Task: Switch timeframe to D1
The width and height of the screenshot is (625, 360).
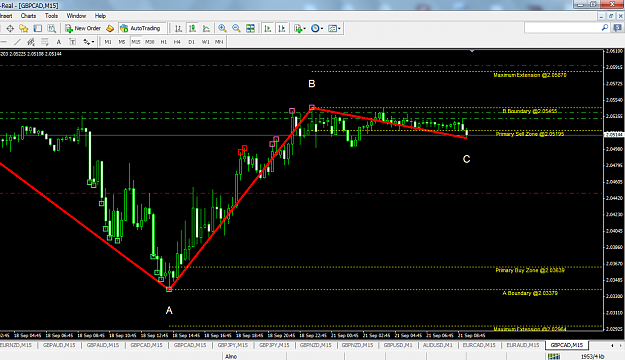Action: [191, 42]
